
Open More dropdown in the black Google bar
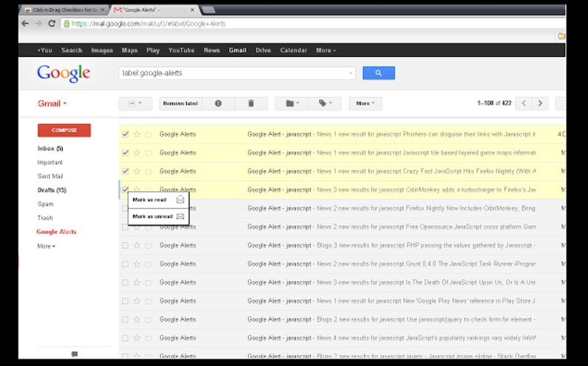(x=326, y=50)
